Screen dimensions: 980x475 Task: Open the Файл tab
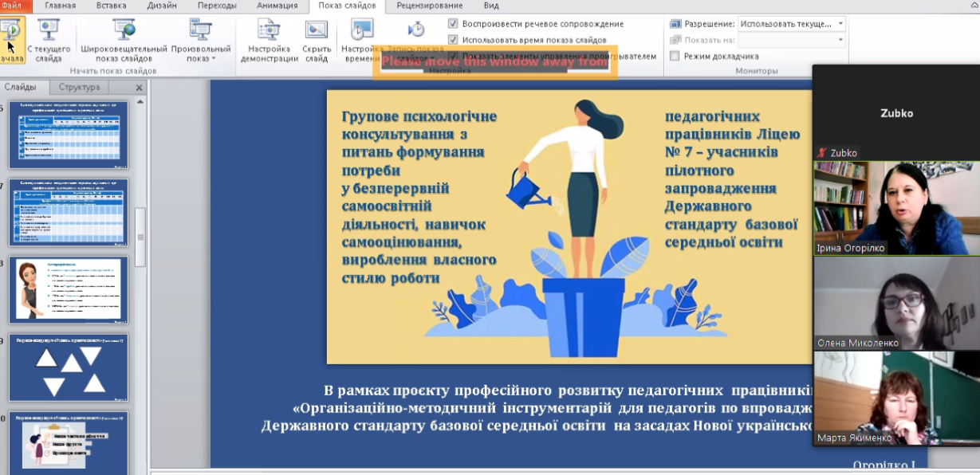point(12,6)
